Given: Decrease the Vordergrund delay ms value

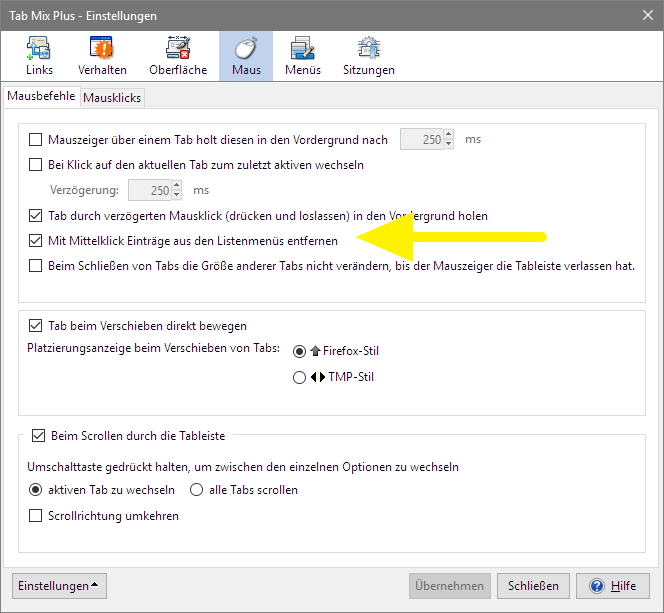Looking at the screenshot, I should pos(448,144).
